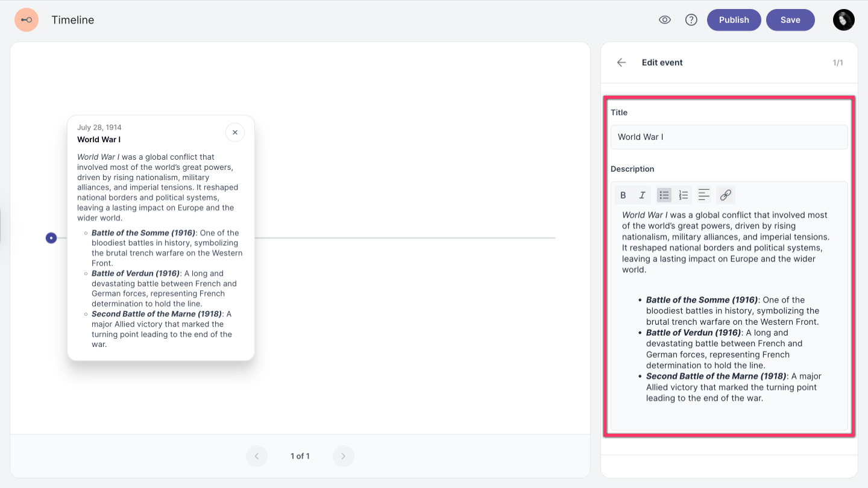This screenshot has height=488, width=868.
Task: Go to the next event page
Action: [344, 456]
